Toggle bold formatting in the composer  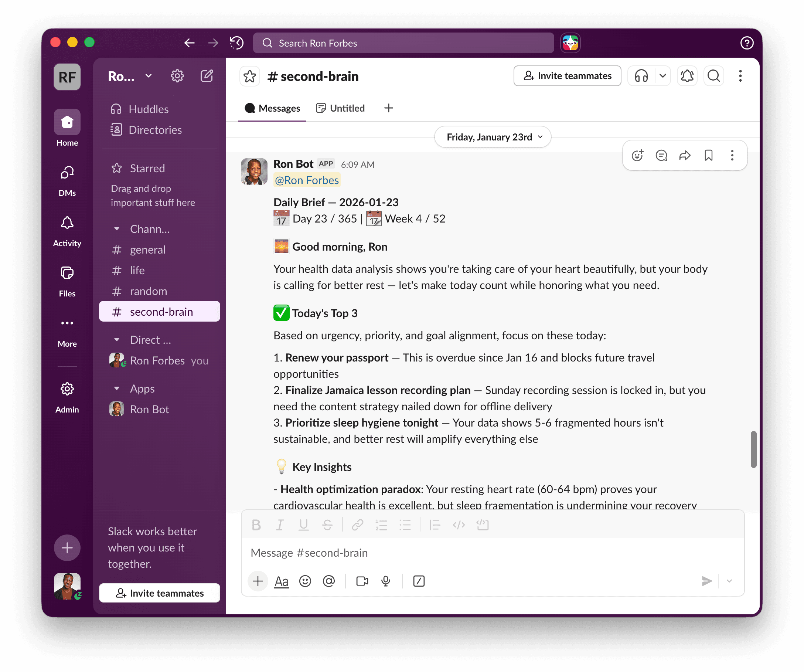point(256,525)
